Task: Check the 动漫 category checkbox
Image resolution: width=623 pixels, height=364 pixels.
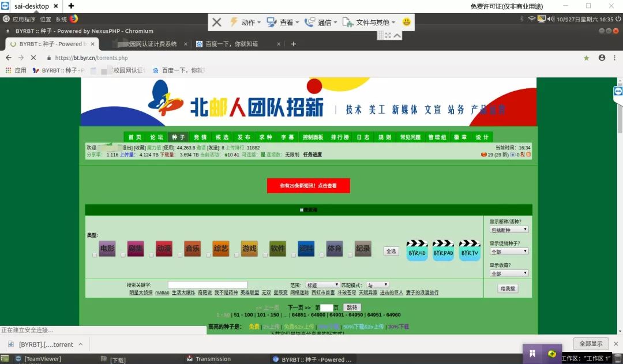Action: coord(151,255)
